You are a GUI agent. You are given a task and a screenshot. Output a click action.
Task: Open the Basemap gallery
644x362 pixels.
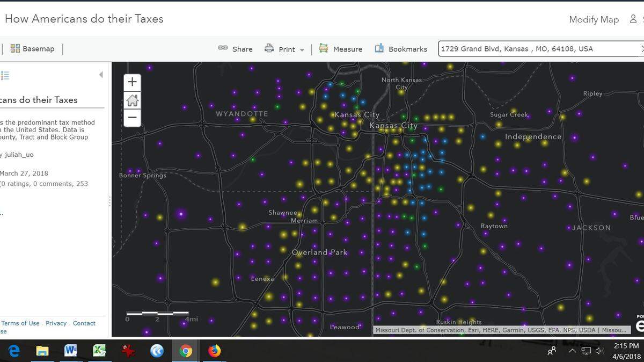pos(32,49)
